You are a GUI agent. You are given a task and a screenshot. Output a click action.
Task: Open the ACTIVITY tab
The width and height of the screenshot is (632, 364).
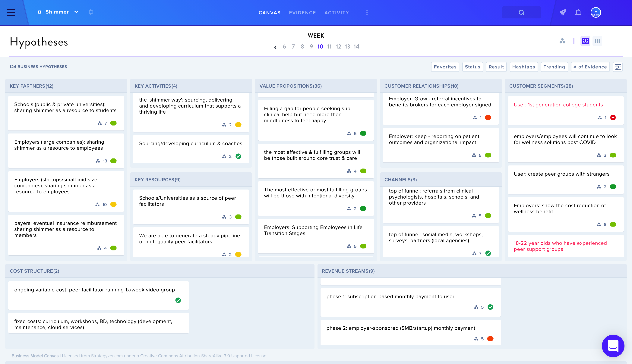(x=336, y=12)
